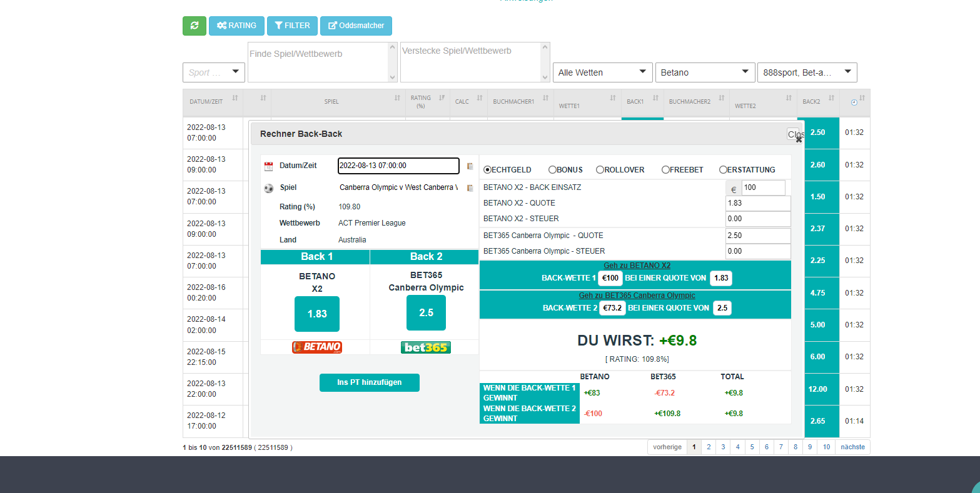Click the BETANO X2 QUOTE field
The height and width of the screenshot is (493, 980).
click(758, 203)
